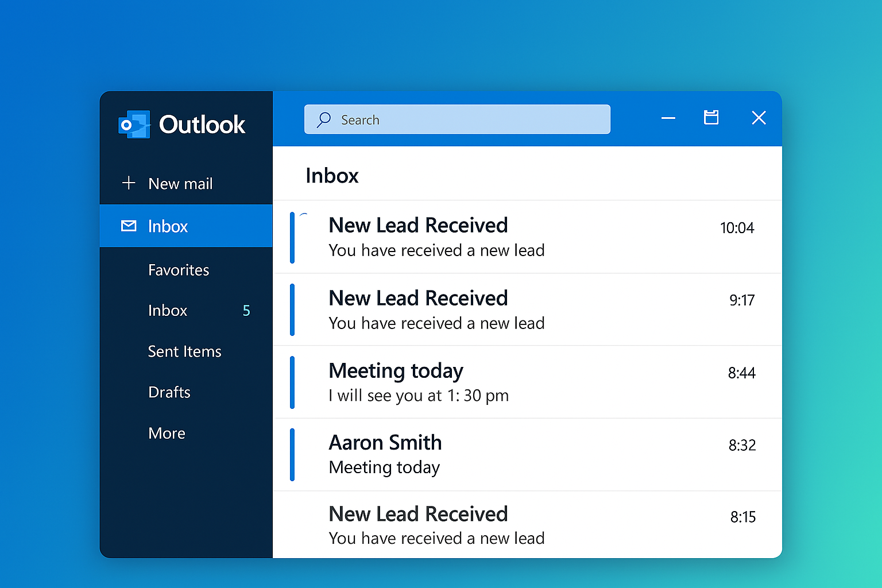Close the Outlook window
The height and width of the screenshot is (588, 882).
tap(759, 118)
